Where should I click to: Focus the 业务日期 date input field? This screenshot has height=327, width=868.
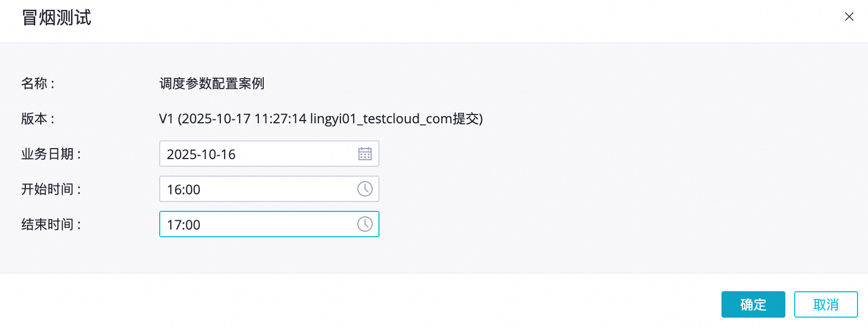pyautogui.click(x=256, y=154)
